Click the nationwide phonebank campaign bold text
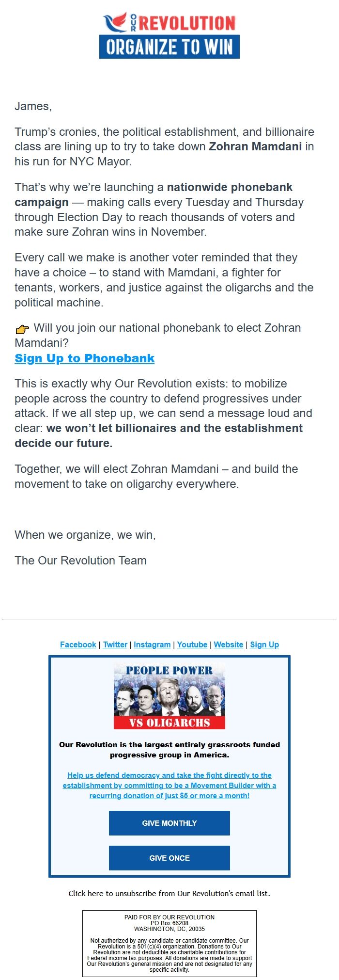The width and height of the screenshot is (339, 980). (154, 194)
